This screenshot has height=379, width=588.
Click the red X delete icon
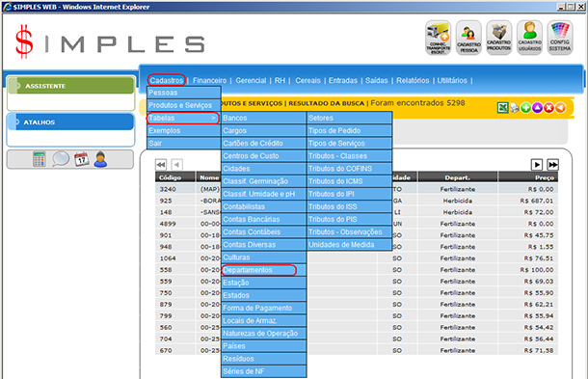pyautogui.click(x=548, y=108)
